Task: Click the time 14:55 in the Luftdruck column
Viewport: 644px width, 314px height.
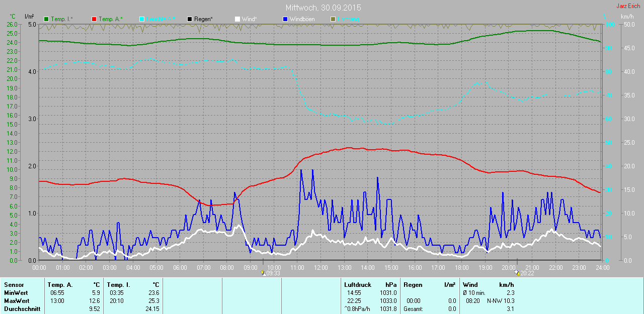Action: click(354, 293)
